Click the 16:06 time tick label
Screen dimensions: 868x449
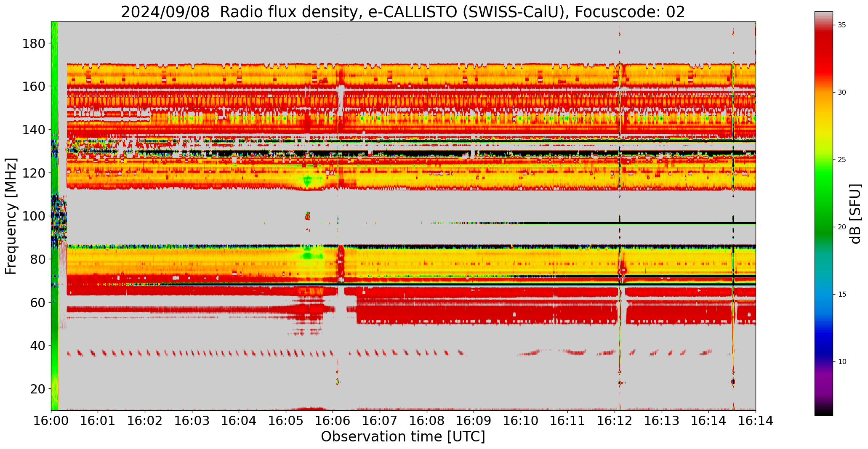333,421
